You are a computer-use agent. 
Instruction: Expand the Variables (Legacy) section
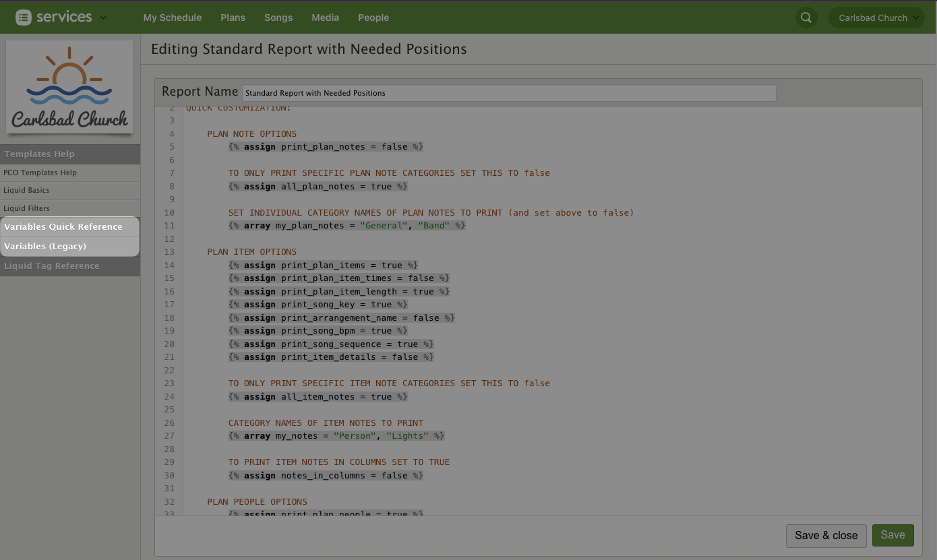45,246
